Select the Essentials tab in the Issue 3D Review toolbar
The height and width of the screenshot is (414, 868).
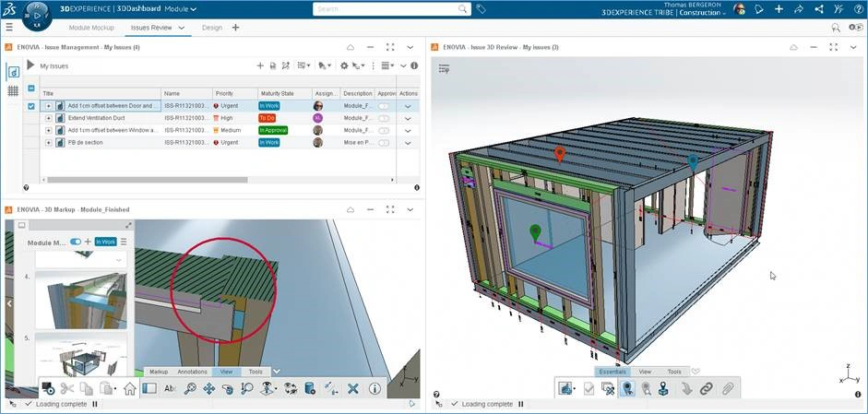[x=612, y=372]
